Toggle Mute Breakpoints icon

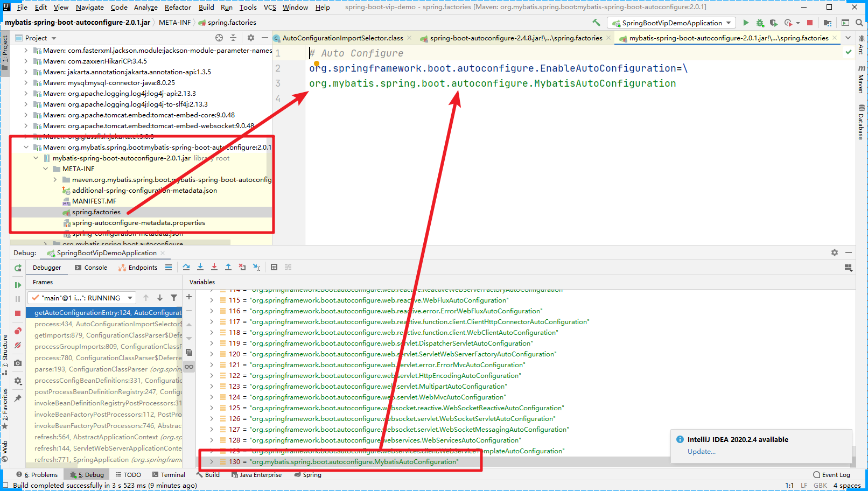coord(18,345)
